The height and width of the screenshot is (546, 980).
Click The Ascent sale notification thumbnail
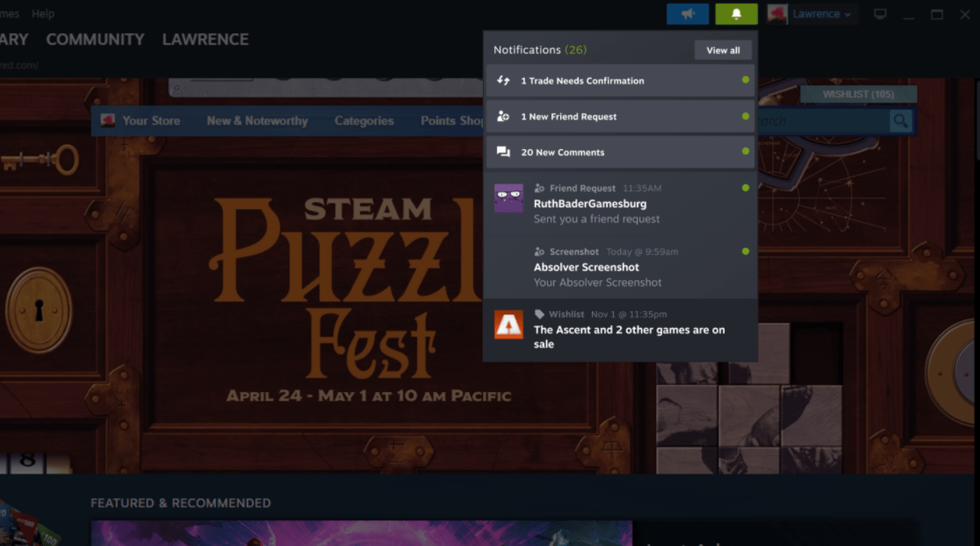tap(508, 324)
